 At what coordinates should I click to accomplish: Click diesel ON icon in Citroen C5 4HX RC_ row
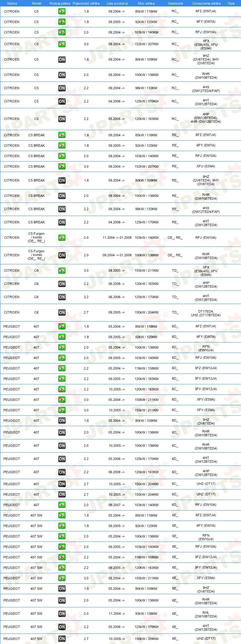62,88
